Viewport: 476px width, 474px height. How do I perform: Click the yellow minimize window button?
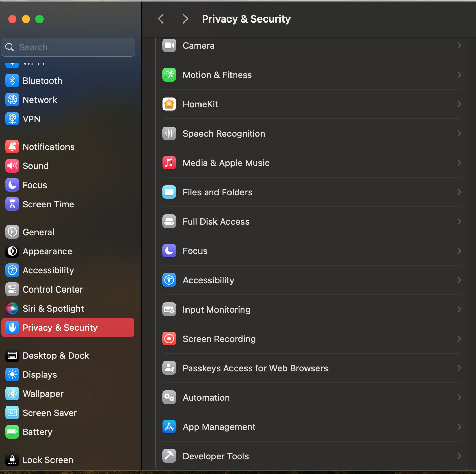pyautogui.click(x=26, y=19)
